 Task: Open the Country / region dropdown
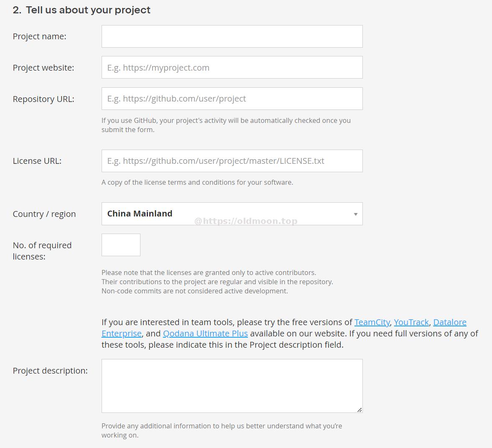point(232,214)
